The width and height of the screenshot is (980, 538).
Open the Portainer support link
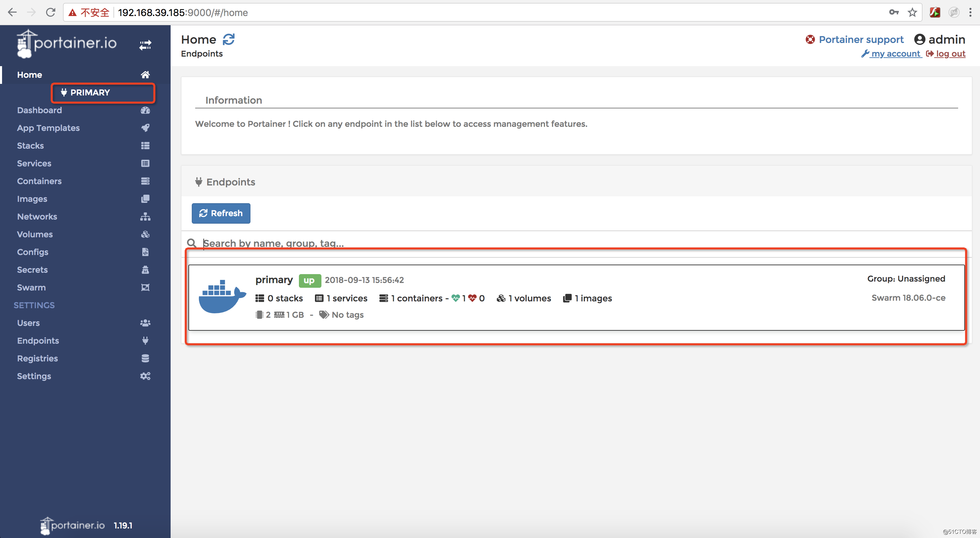861,40
